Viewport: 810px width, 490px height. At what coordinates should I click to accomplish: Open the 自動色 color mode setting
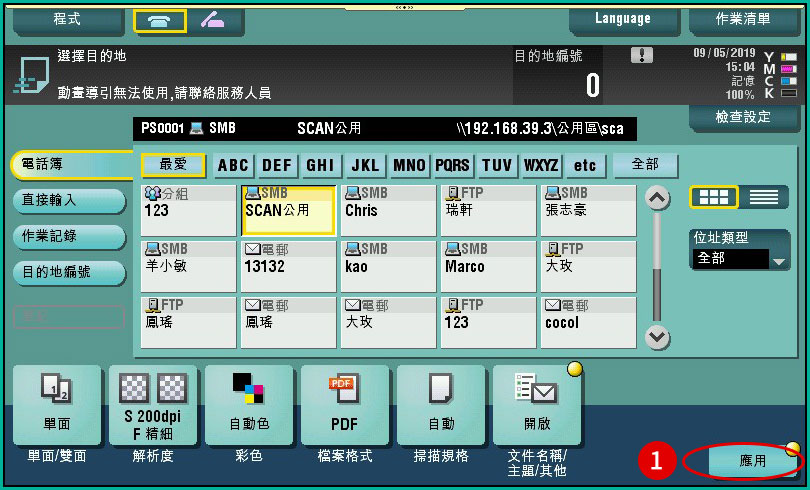249,405
